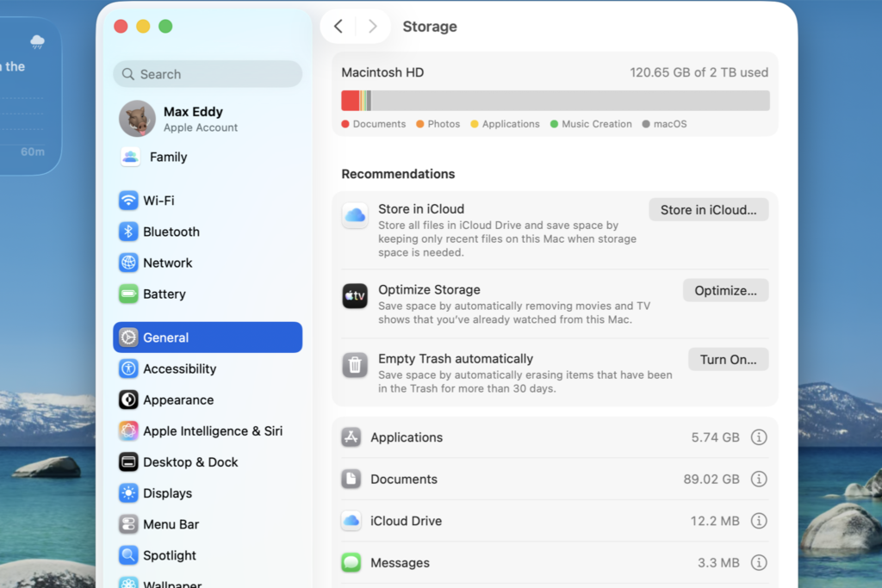Image resolution: width=882 pixels, height=588 pixels.
Task: Open Messages storage info icon
Action: 759,562
